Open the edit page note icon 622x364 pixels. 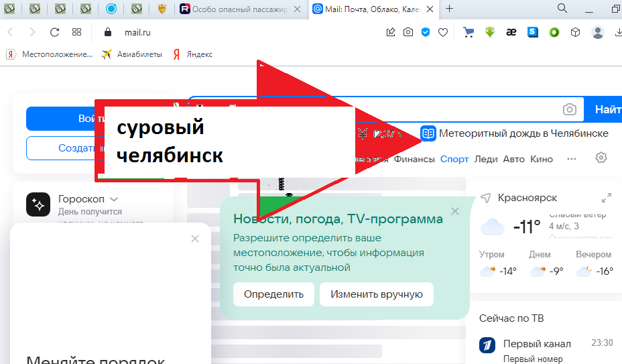391,32
